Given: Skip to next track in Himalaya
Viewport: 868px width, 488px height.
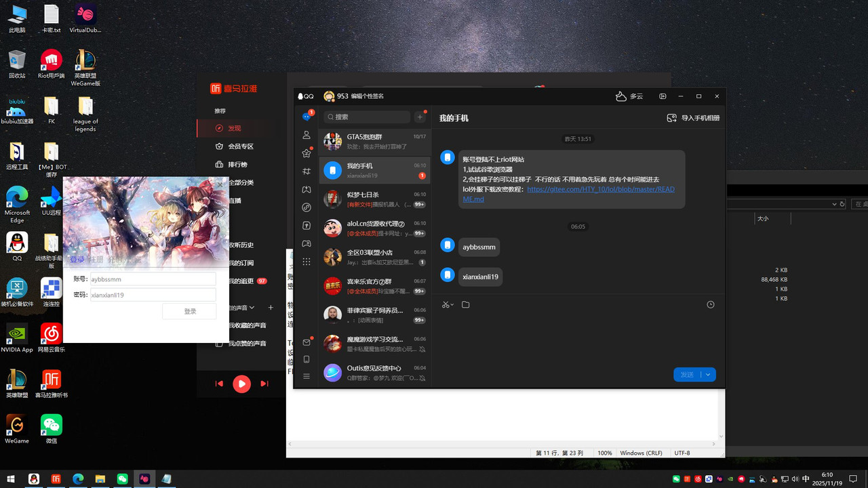Looking at the screenshot, I should [x=264, y=384].
